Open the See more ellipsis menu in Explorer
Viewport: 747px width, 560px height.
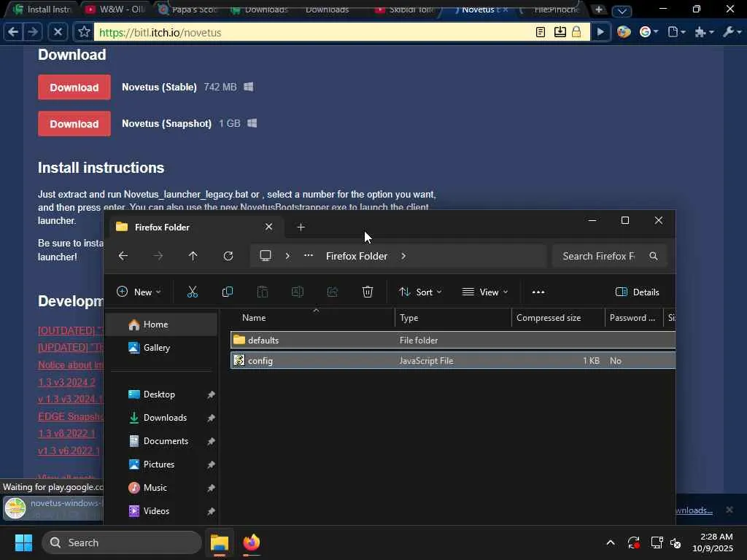538,292
